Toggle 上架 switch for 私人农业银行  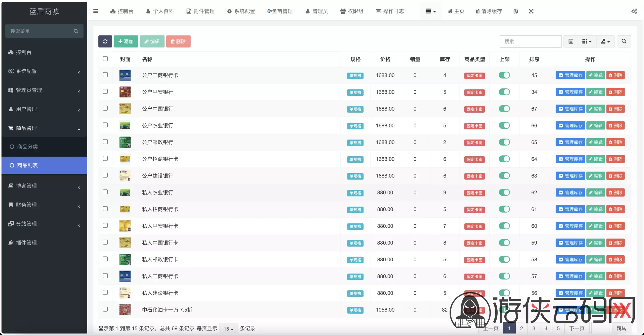504,193
